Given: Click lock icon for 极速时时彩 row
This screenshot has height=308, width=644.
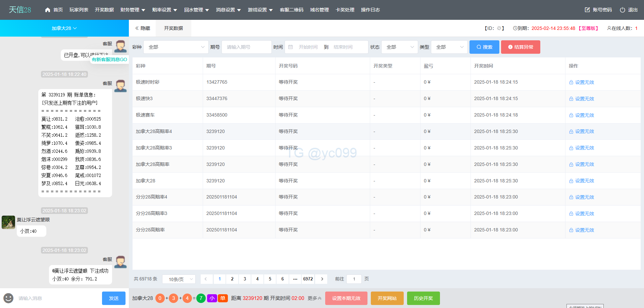Looking at the screenshot, I should click(x=571, y=82).
